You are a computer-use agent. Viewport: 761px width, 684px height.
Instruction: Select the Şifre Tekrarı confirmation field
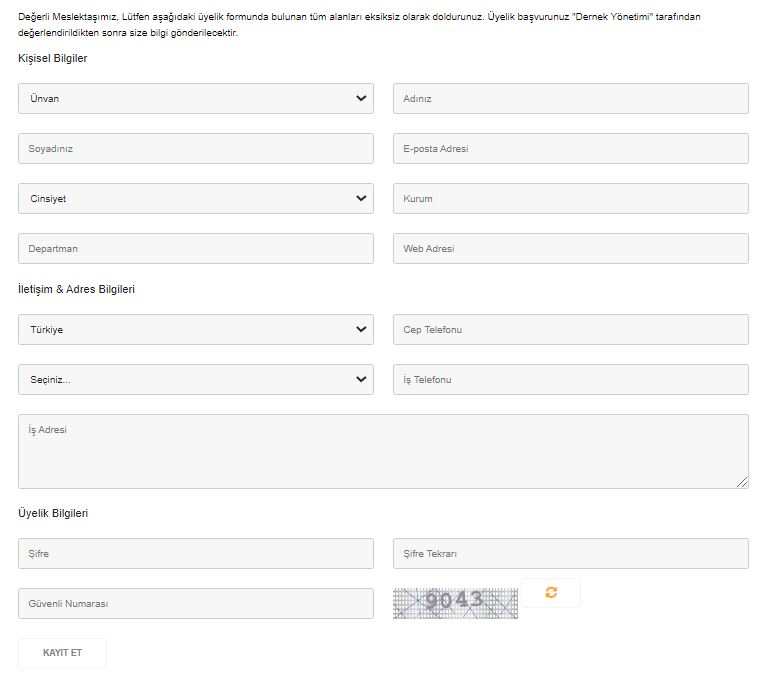570,553
